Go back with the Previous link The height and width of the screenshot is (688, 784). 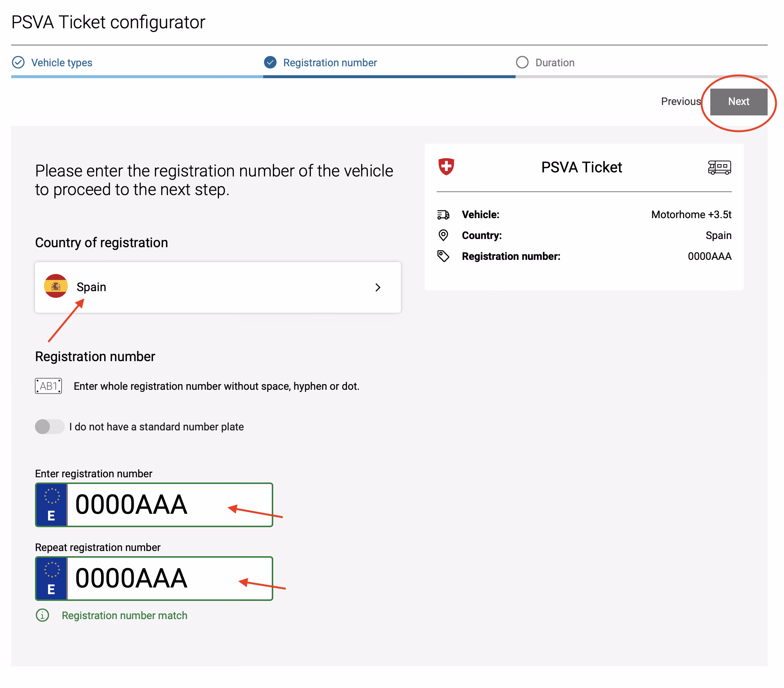coord(680,102)
